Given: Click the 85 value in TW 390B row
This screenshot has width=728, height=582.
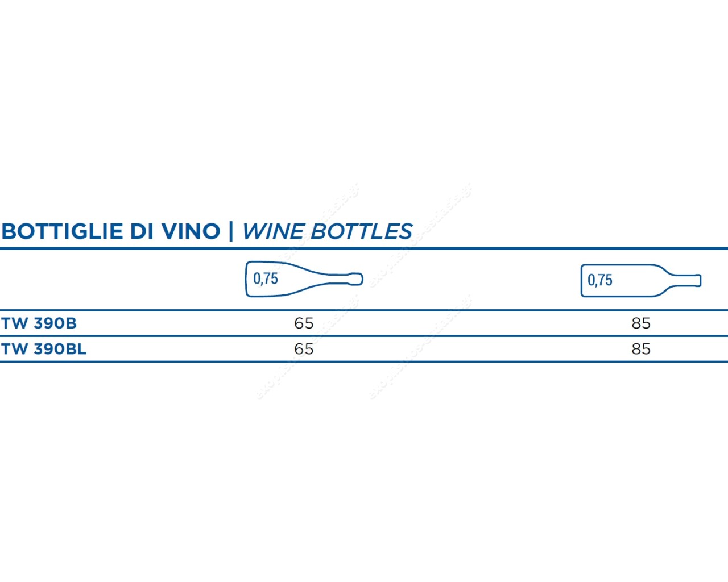Looking at the screenshot, I should point(641,323).
